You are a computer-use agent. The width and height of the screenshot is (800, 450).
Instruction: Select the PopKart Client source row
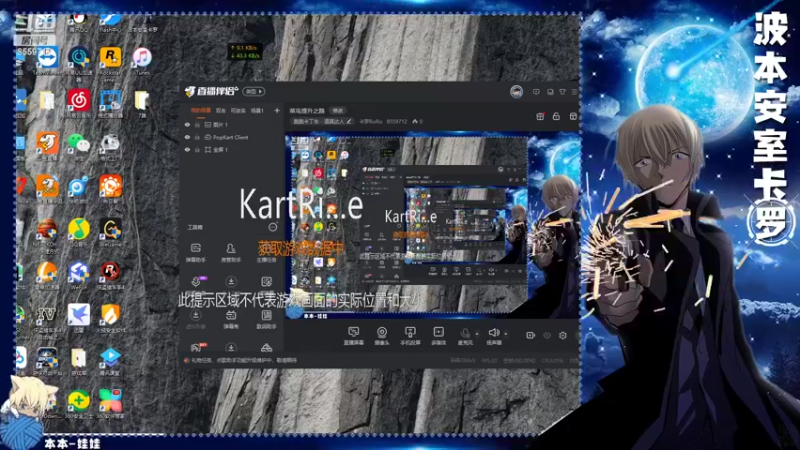pyautogui.click(x=232, y=137)
